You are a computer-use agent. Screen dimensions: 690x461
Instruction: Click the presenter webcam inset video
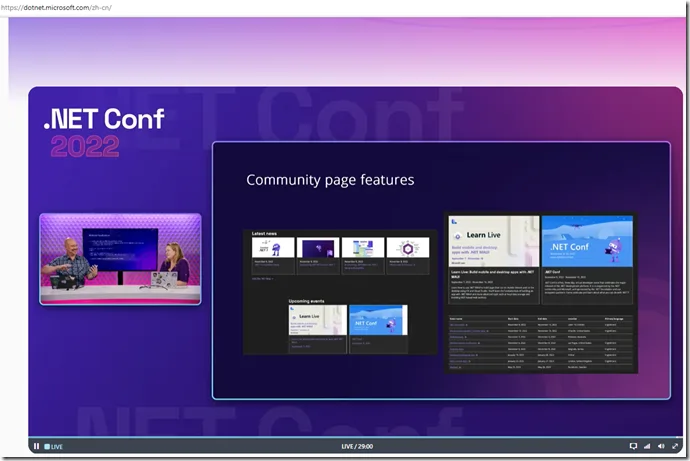click(120, 259)
